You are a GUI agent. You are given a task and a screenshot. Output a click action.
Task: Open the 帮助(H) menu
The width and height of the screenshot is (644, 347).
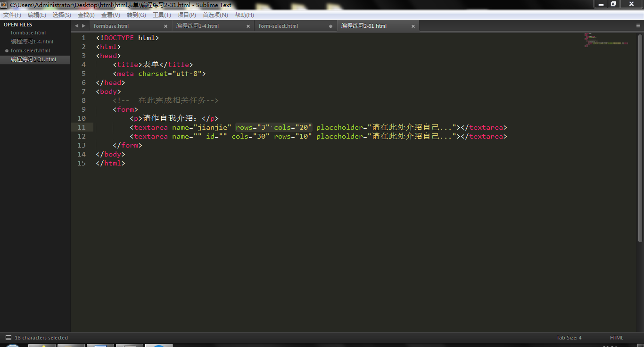click(244, 15)
